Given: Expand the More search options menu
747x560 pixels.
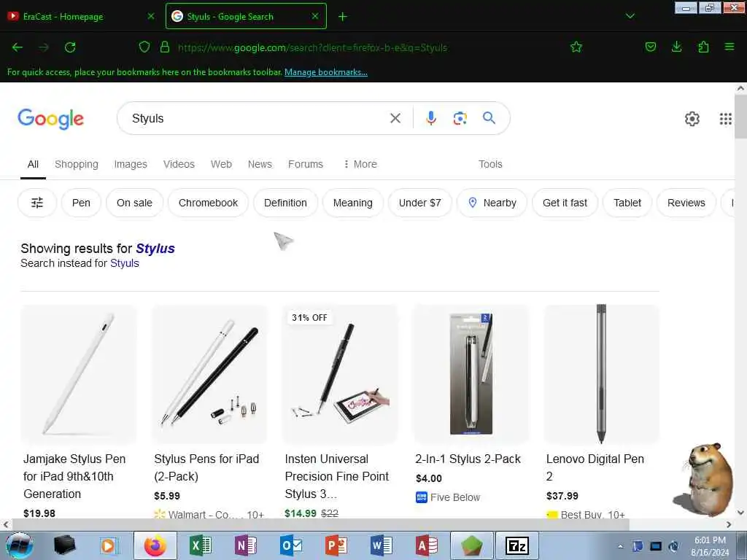Looking at the screenshot, I should 360,164.
